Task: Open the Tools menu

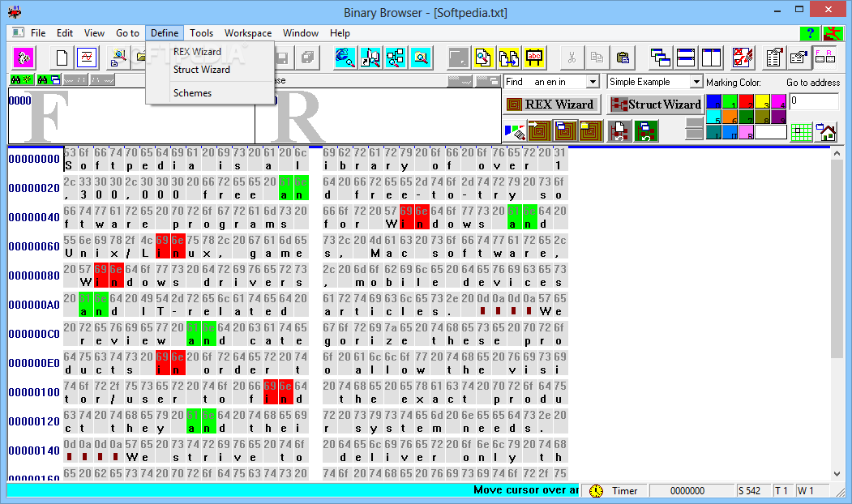Action: (x=202, y=33)
